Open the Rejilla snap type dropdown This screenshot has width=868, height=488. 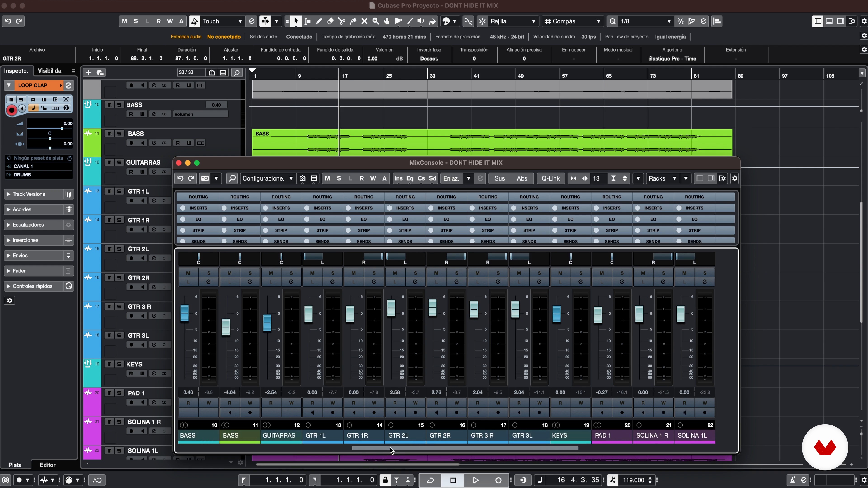(513, 21)
